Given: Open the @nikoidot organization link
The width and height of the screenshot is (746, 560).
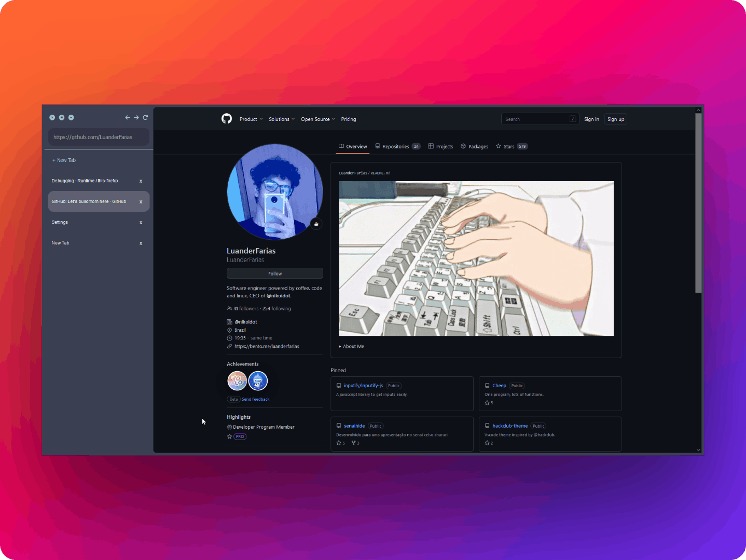Looking at the screenshot, I should coord(246,322).
